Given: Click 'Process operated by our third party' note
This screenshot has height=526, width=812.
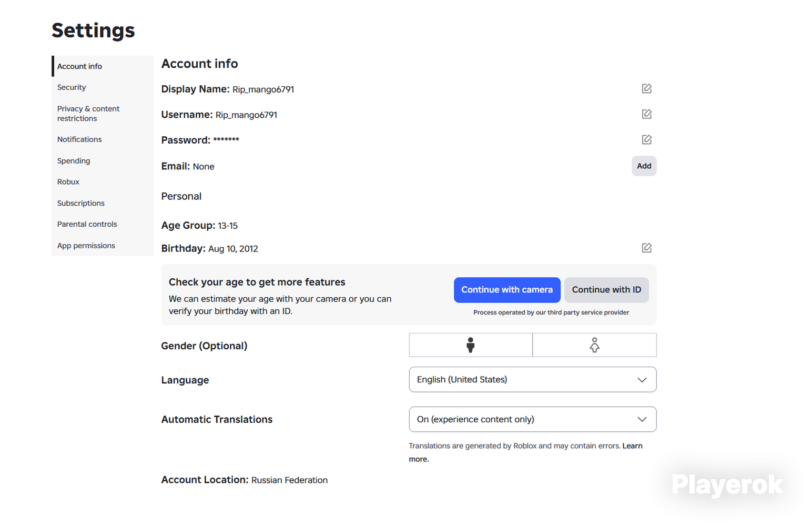Looking at the screenshot, I should click(551, 312).
